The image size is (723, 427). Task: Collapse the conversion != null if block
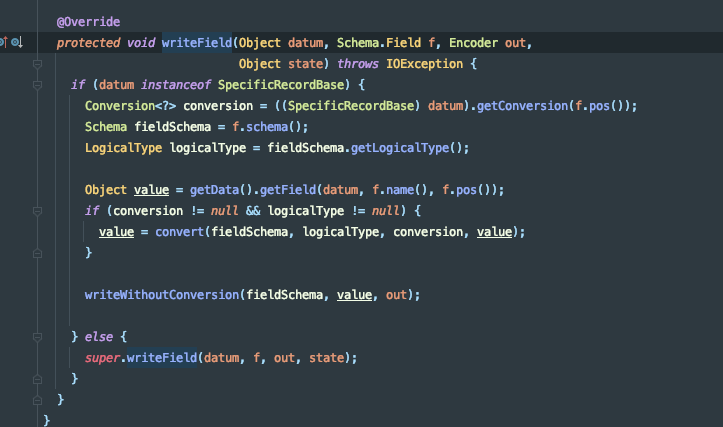38,211
